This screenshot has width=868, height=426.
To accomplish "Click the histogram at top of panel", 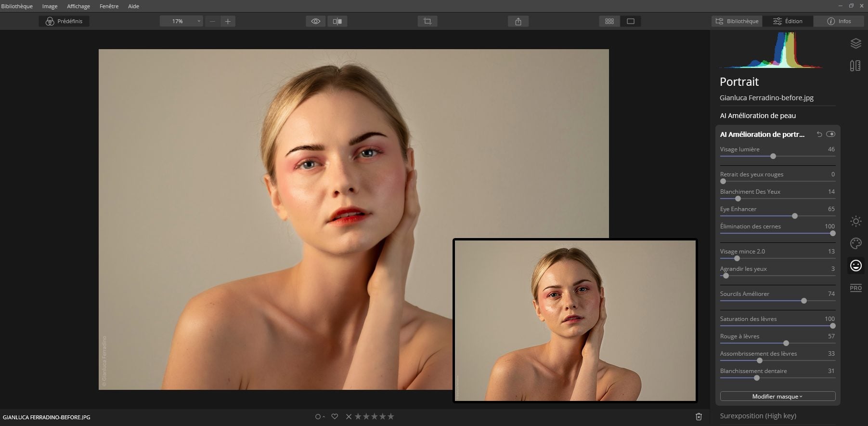I will coord(772,50).
